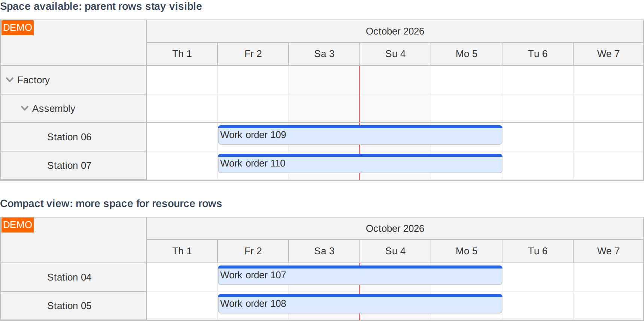Click the DEMO badge in the parent rows scheduler

(x=18, y=28)
